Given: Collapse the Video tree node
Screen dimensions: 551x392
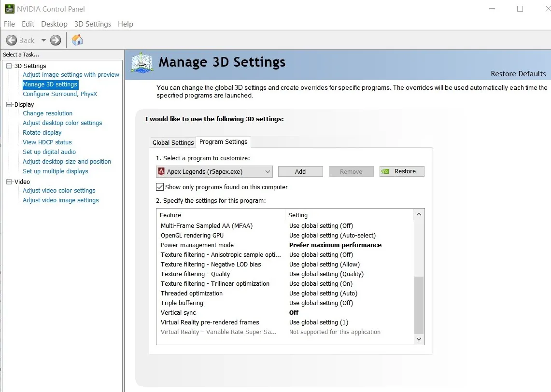Looking at the screenshot, I should (x=9, y=182).
